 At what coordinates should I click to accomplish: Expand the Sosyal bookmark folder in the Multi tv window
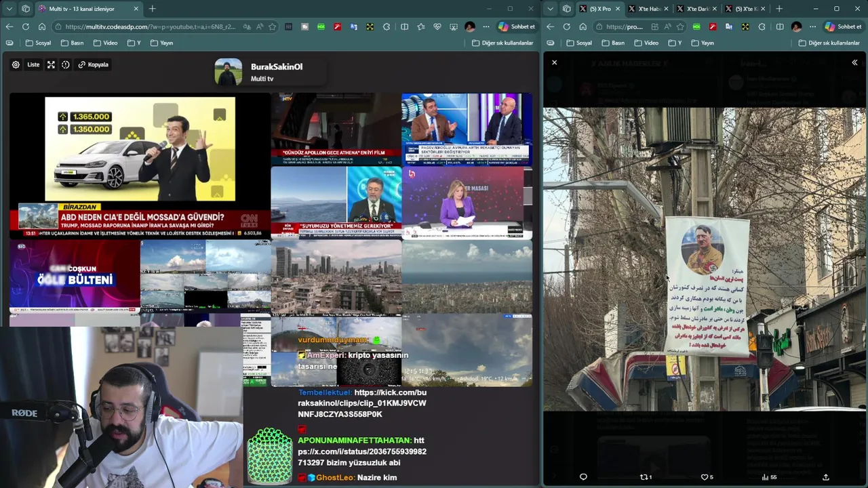pyautogui.click(x=38, y=43)
